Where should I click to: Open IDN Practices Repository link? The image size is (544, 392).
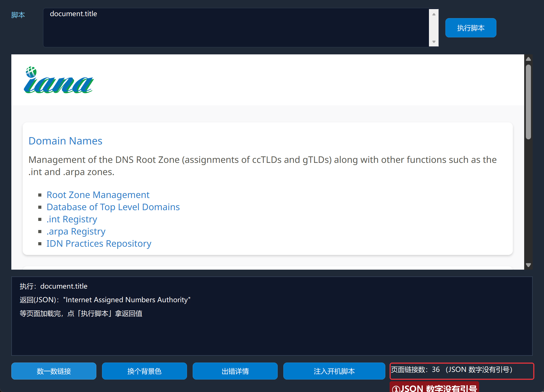pyautogui.click(x=99, y=244)
